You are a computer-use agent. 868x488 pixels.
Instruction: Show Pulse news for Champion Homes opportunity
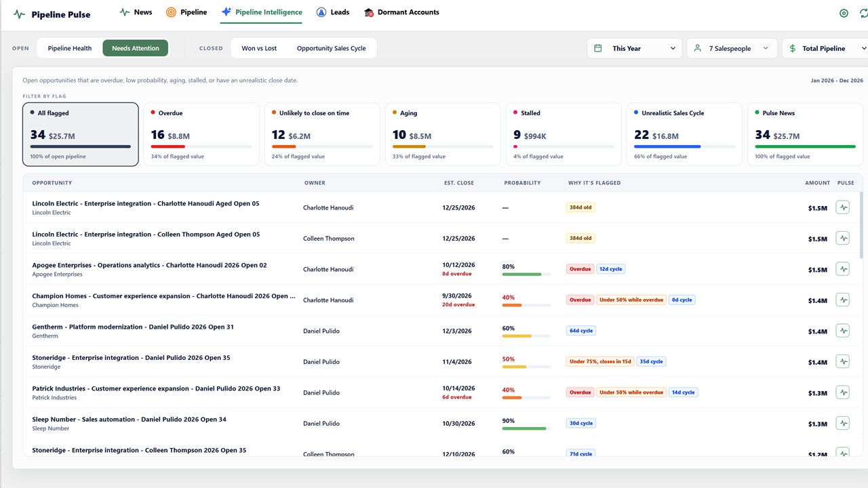(x=843, y=300)
